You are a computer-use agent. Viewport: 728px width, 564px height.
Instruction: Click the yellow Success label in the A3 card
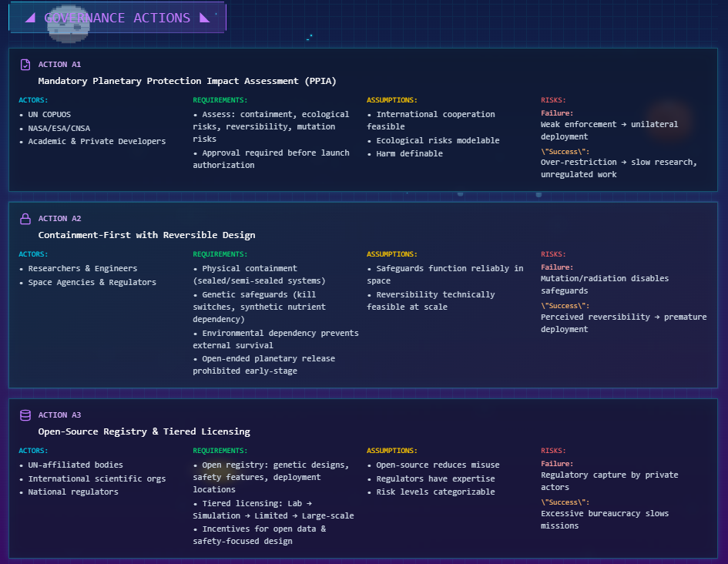pyautogui.click(x=565, y=502)
